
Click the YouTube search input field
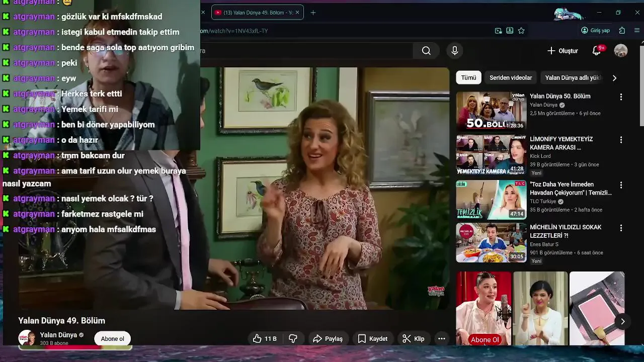(307, 51)
